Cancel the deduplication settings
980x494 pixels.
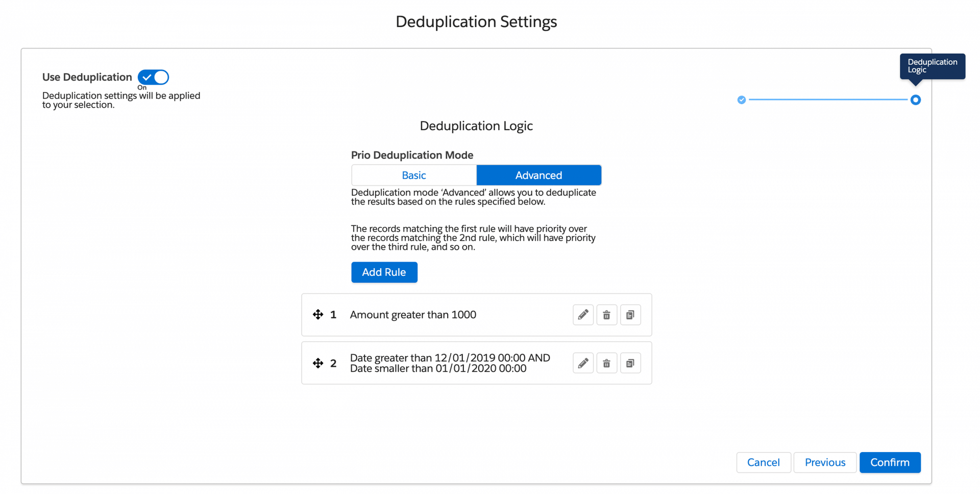(763, 462)
